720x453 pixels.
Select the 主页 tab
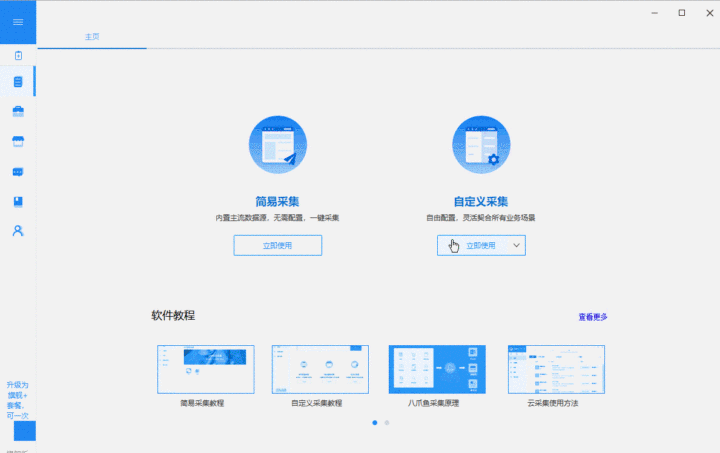[92, 37]
